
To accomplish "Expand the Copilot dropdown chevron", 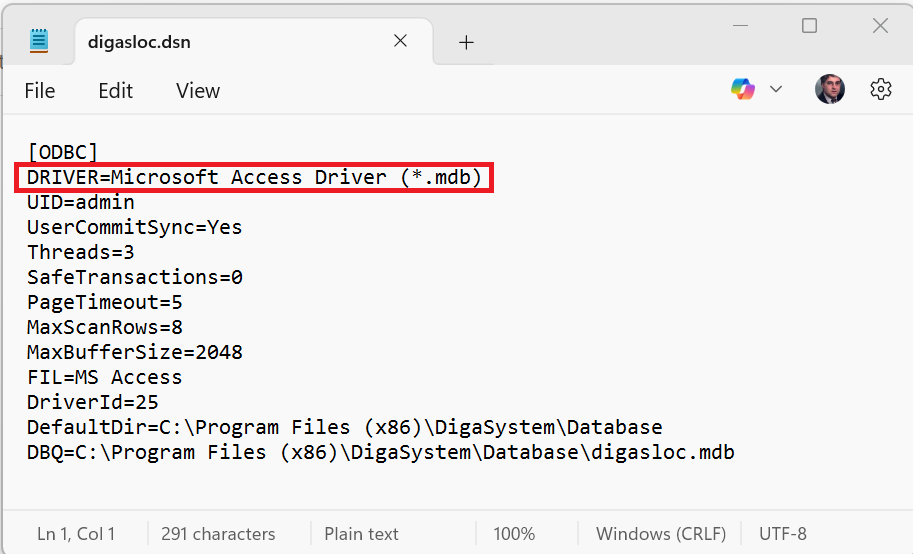I will 776,89.
